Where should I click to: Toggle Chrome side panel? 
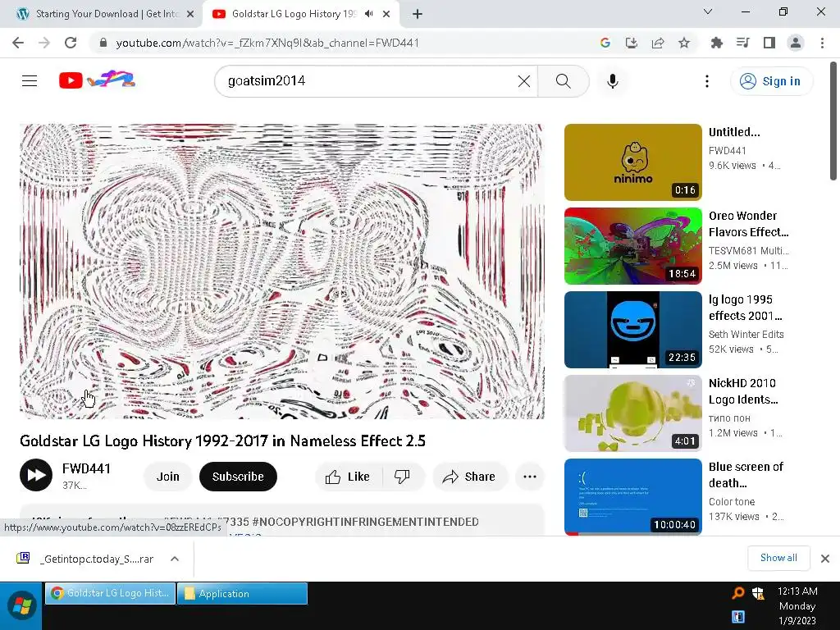(x=769, y=43)
